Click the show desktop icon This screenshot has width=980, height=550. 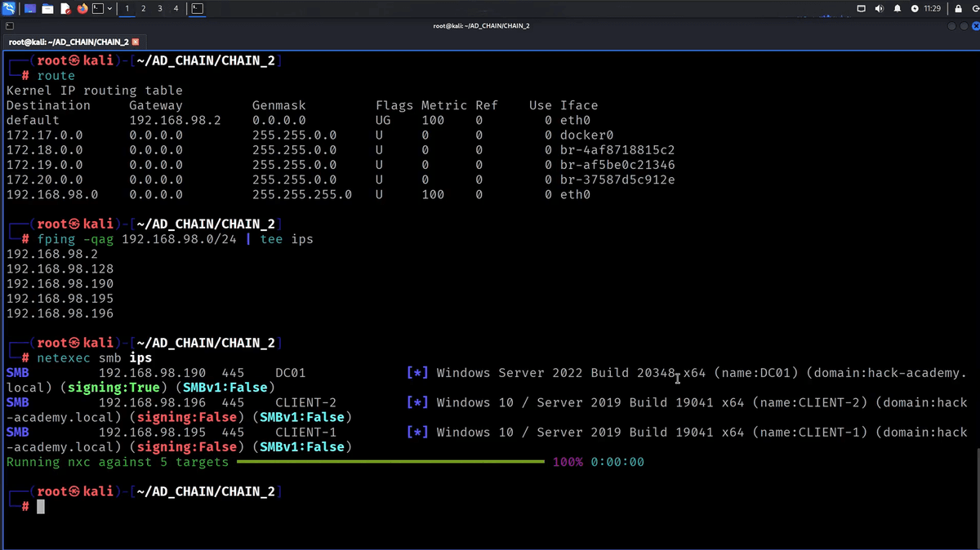30,9
